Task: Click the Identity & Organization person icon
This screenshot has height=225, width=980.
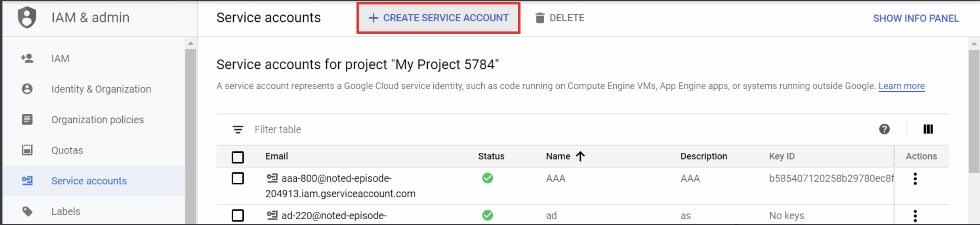Action: pyautogui.click(x=27, y=89)
